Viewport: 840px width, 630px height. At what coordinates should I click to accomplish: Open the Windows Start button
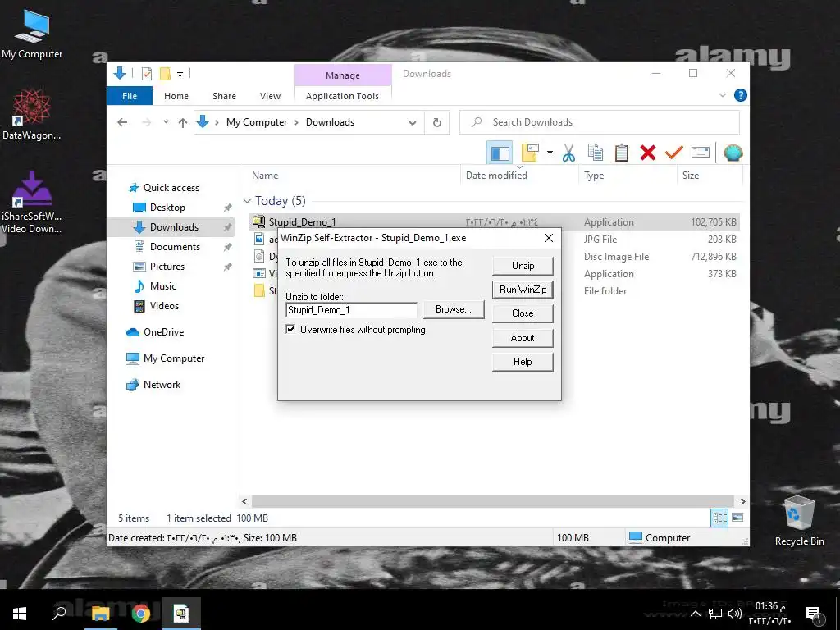(x=20, y=614)
